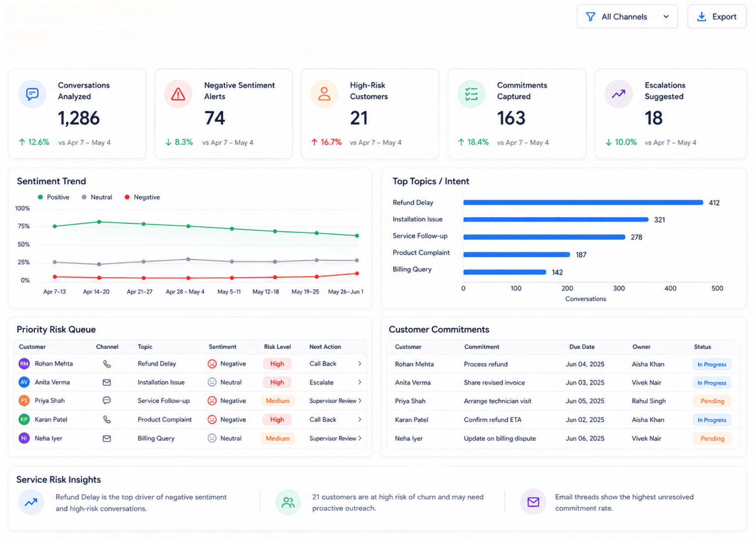Expand Supervisor Review chevron for Neha Iyer
The height and width of the screenshot is (541, 756).
[360, 438]
